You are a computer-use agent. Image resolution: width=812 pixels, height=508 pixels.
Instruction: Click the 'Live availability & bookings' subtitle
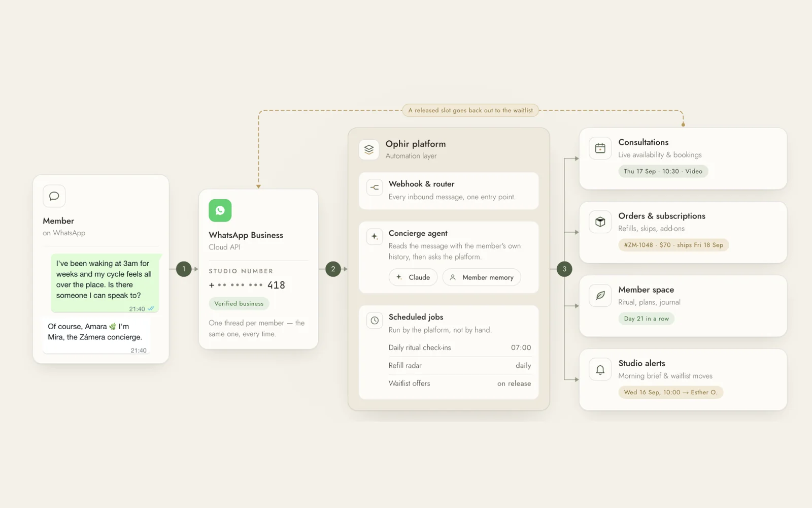[x=660, y=155]
